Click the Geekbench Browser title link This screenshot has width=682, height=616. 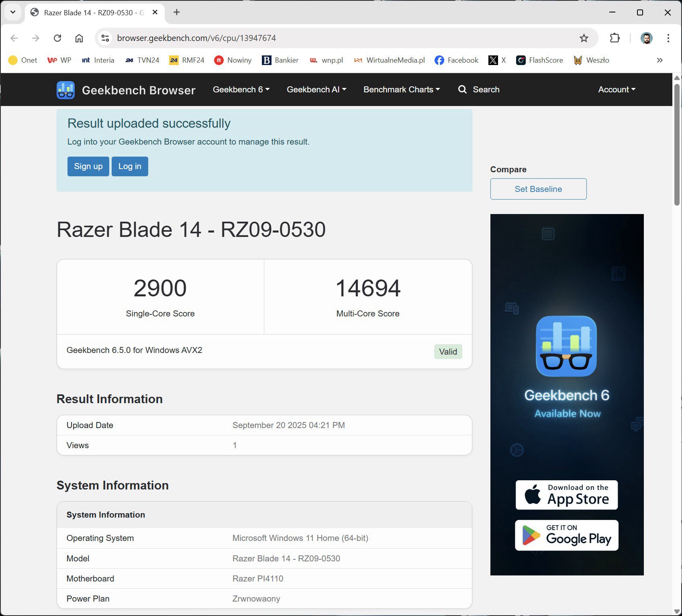139,90
